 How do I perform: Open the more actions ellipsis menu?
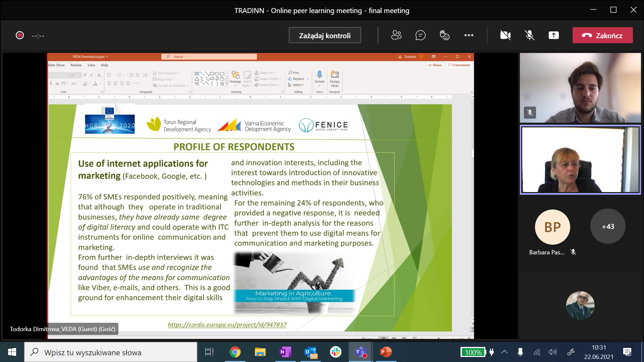[469, 35]
